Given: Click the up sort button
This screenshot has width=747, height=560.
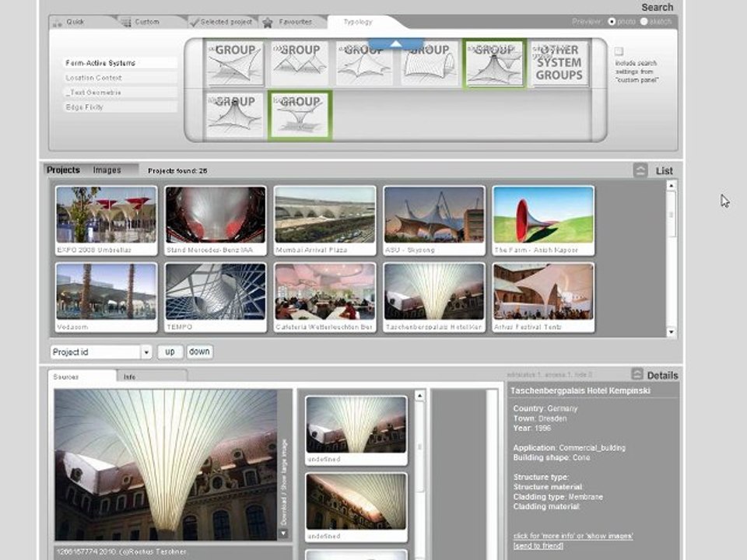Looking at the screenshot, I should (170, 352).
